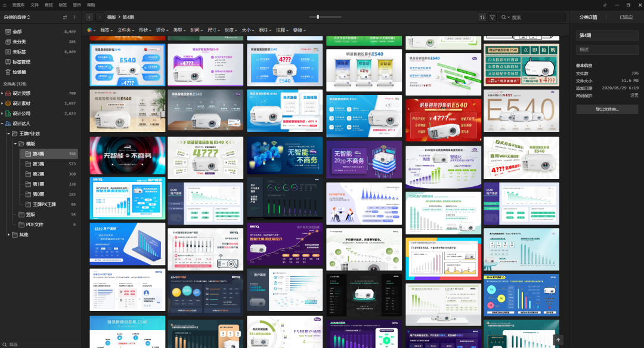
Task: Open the 帮助 menu
Action: point(91,5)
